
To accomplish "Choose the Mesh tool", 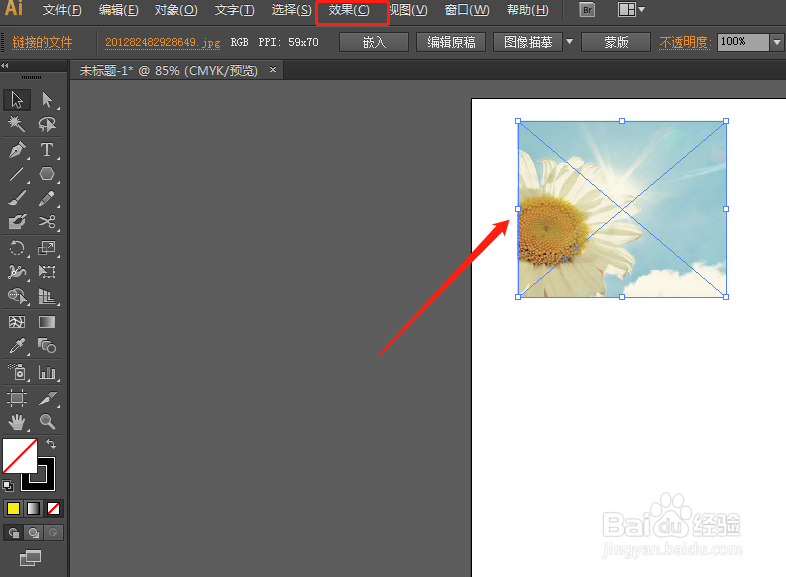I will 17,322.
